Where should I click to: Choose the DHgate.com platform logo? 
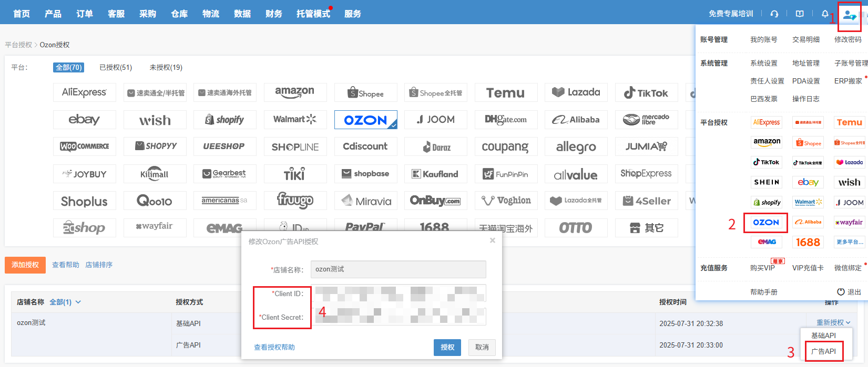[x=506, y=120]
